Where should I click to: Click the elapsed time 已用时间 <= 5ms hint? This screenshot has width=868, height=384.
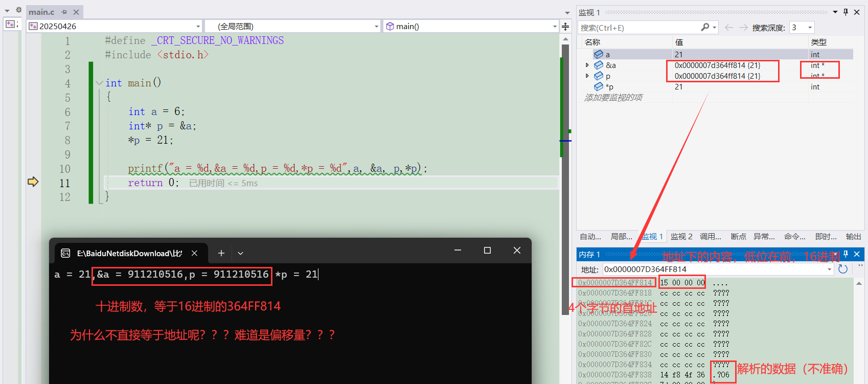click(223, 183)
